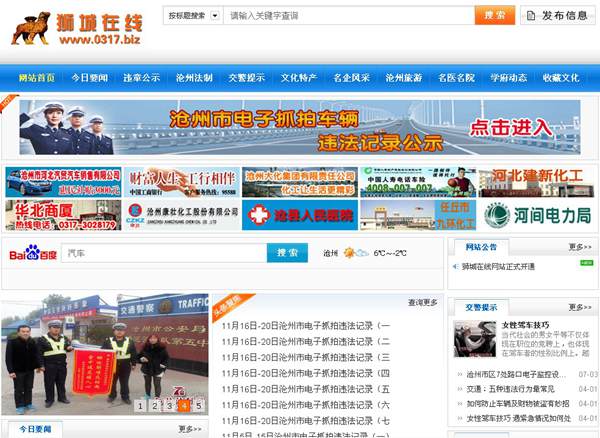This screenshot has width=600, height=438.
Task: Select 文化特产 menu item
Action: pos(299,78)
